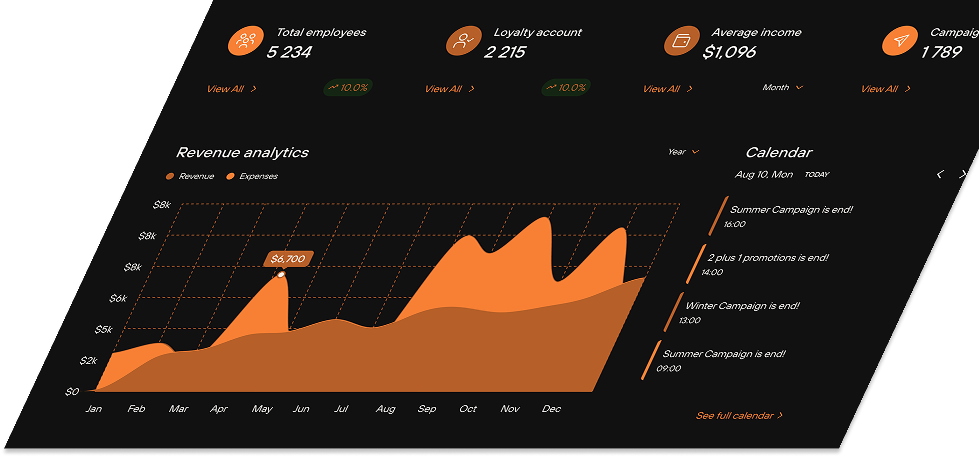
Task: Toggle the Revenue legend series
Action: click(x=190, y=176)
